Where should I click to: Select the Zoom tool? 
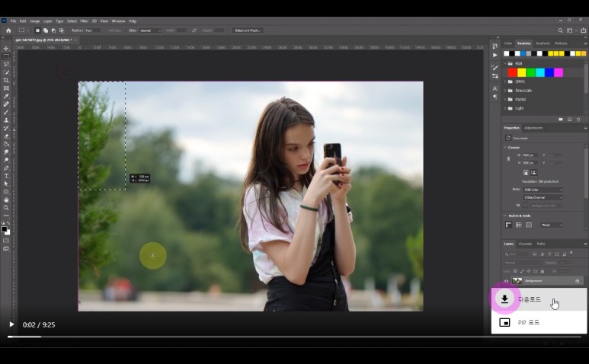coord(6,208)
